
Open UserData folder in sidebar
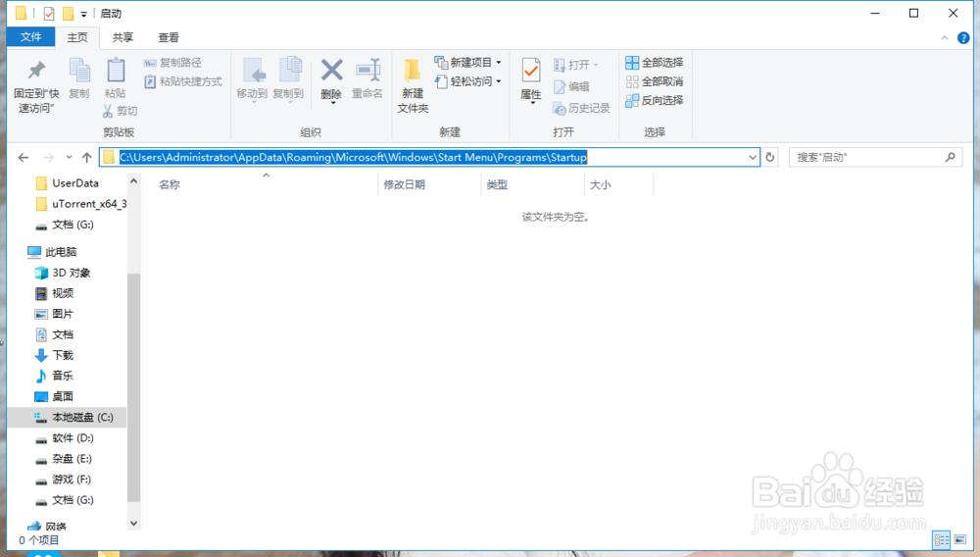(x=68, y=183)
